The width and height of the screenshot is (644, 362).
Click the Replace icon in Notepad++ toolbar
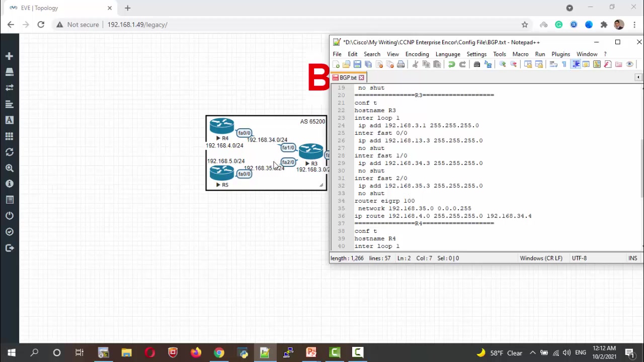[488, 64]
